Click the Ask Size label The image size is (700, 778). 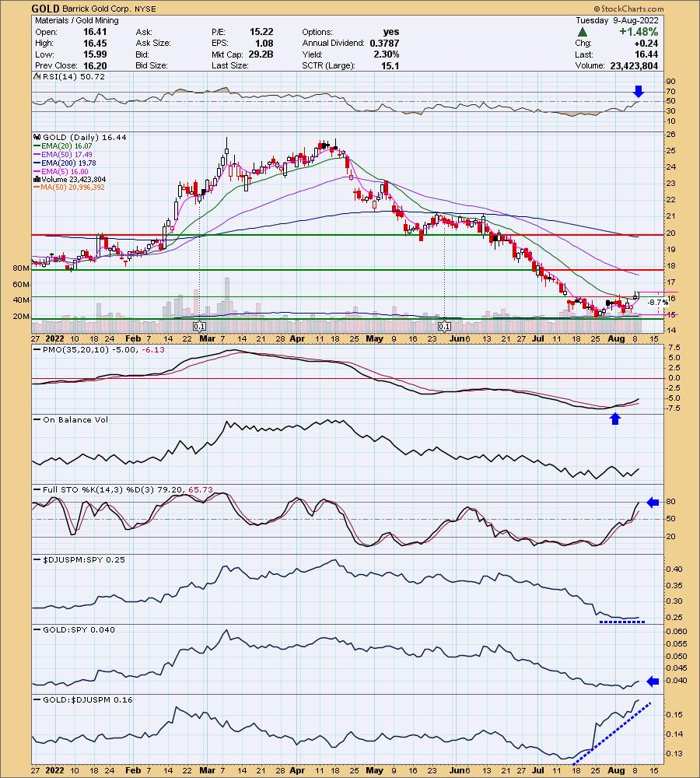point(152,43)
